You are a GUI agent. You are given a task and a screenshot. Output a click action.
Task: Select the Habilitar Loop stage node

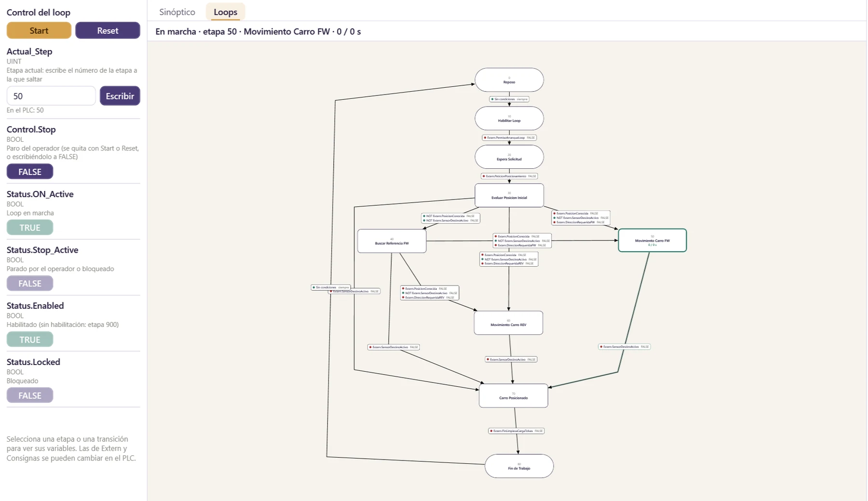509,119
